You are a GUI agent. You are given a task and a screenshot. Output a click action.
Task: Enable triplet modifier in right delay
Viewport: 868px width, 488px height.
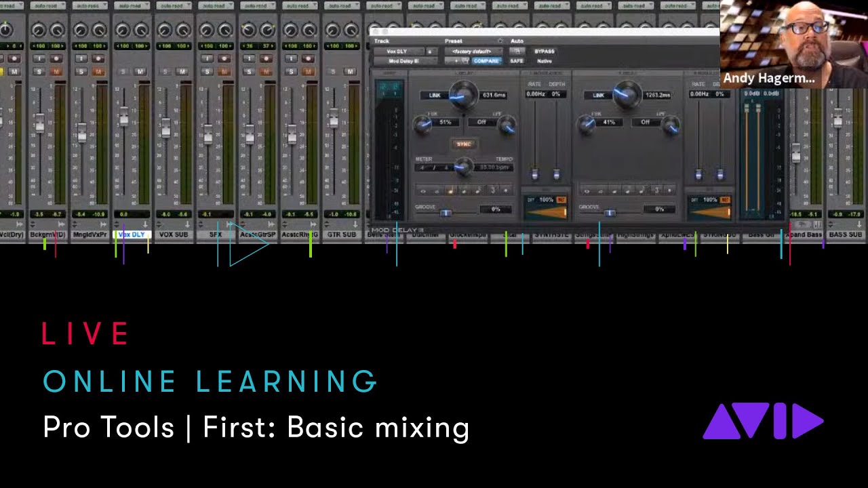tap(656, 190)
